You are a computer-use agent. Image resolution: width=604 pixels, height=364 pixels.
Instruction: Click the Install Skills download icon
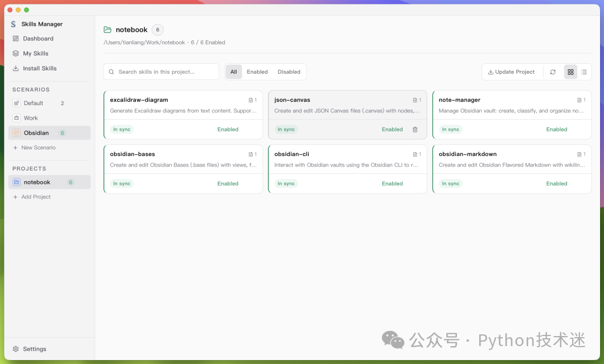(16, 68)
